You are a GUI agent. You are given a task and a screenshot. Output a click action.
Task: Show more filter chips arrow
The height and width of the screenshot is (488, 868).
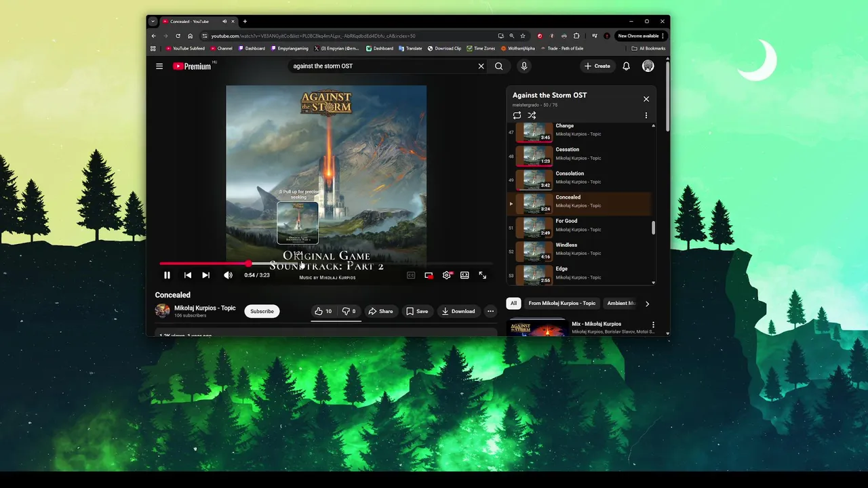(647, 304)
